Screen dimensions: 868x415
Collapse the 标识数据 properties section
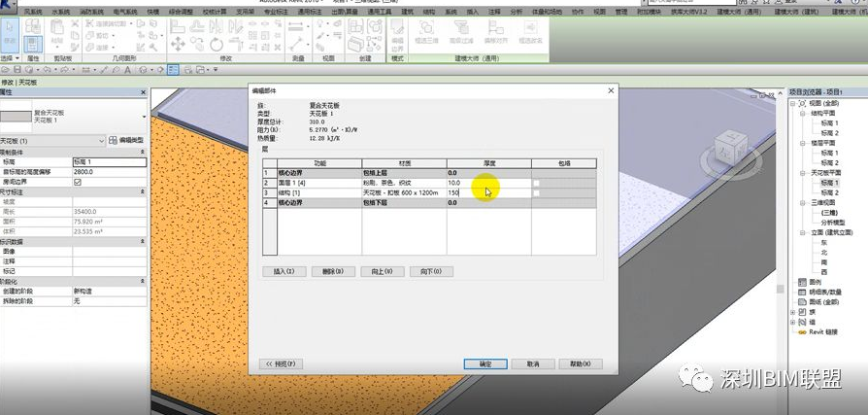click(x=143, y=242)
